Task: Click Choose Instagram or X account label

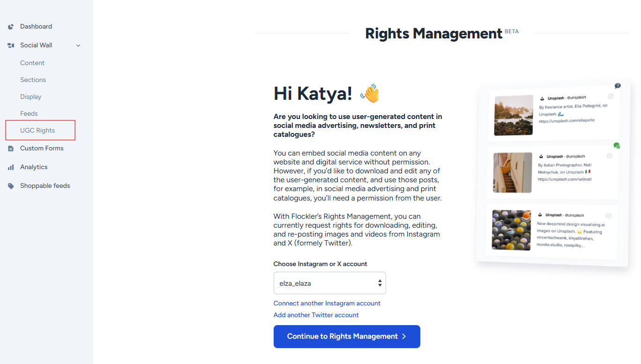Action: 320,264
